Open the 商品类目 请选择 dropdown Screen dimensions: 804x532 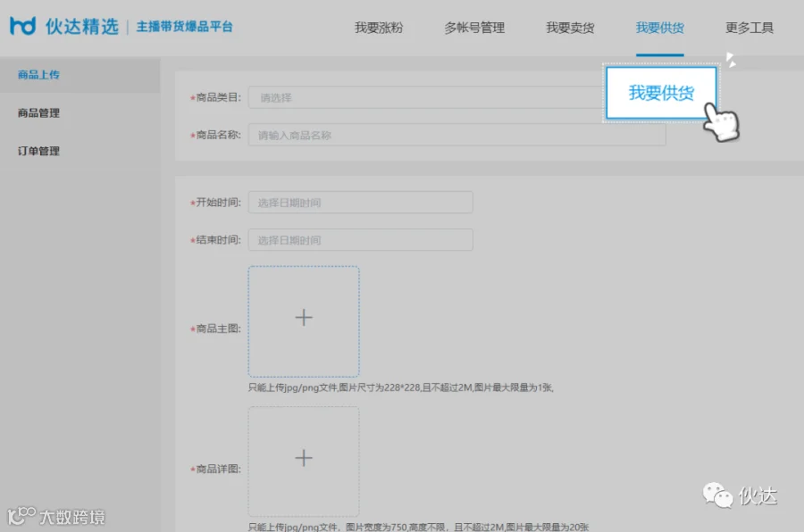point(427,97)
